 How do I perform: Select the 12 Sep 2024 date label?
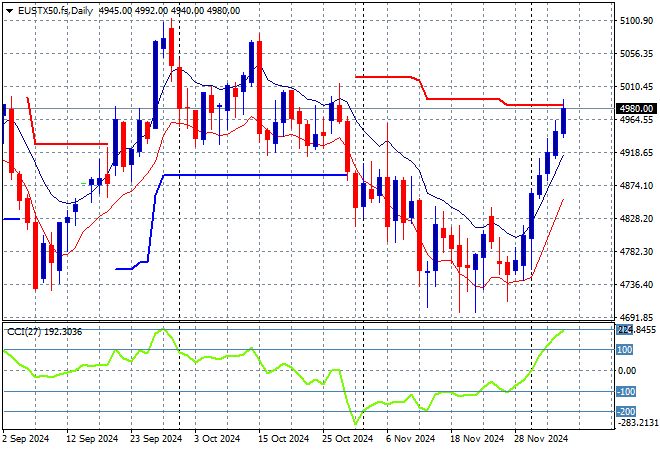91,438
